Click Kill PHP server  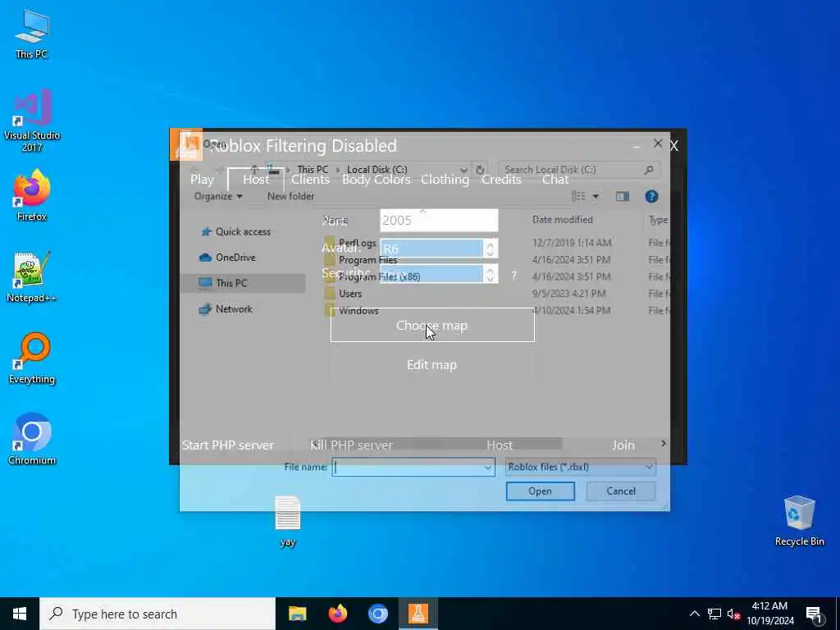pos(351,445)
